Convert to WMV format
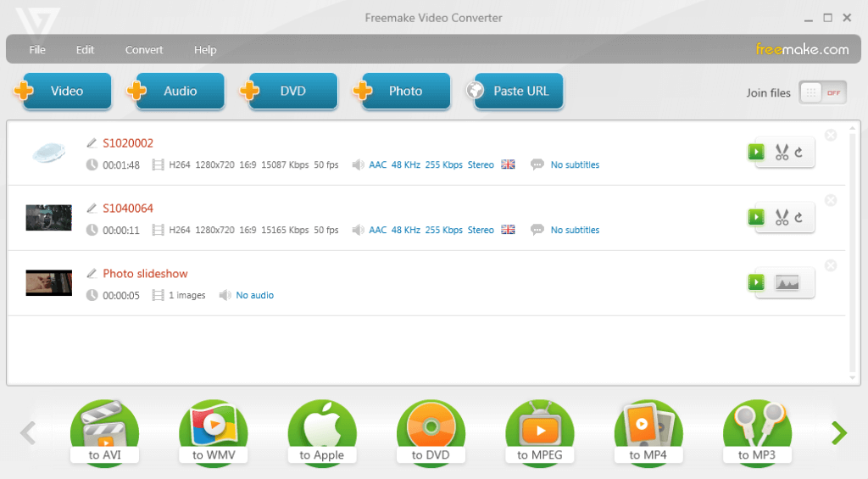 coord(213,432)
